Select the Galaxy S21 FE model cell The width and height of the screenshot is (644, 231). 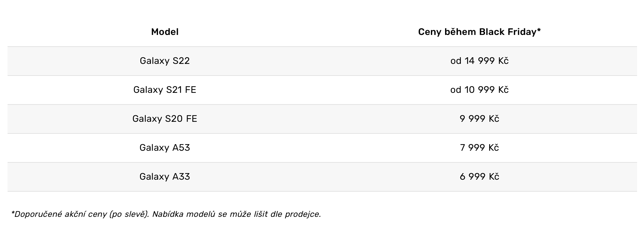click(x=165, y=90)
